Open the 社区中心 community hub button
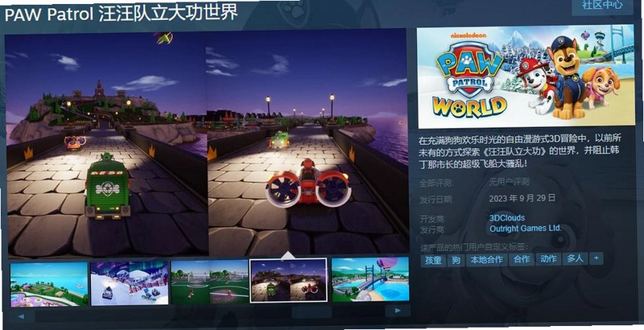644x330 pixels. pyautogui.click(x=602, y=6)
